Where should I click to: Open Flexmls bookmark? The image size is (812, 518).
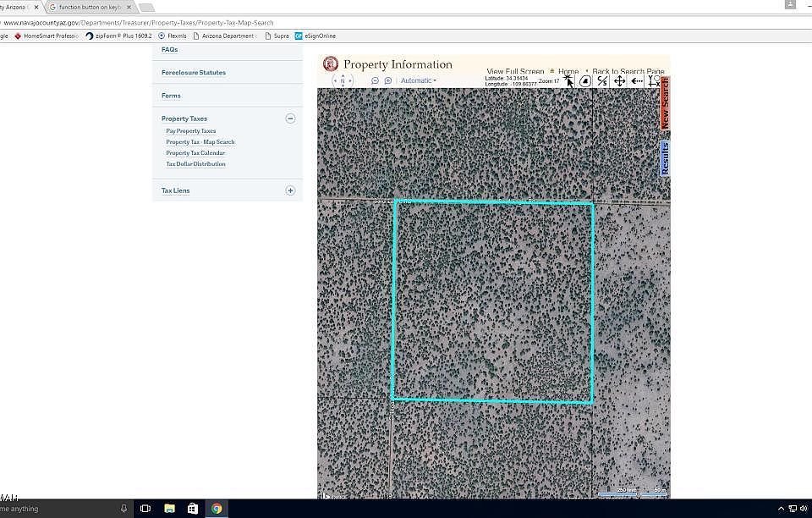click(x=172, y=36)
